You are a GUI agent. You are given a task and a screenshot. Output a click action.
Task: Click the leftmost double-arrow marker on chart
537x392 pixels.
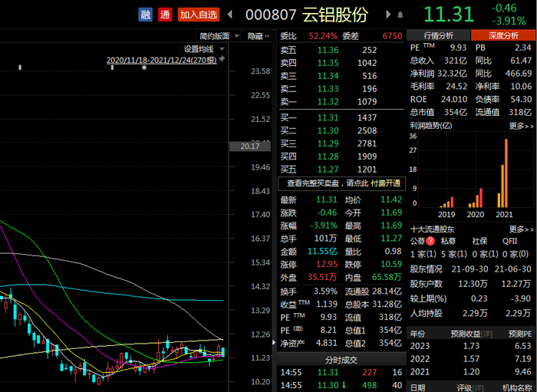pyautogui.click(x=20, y=68)
